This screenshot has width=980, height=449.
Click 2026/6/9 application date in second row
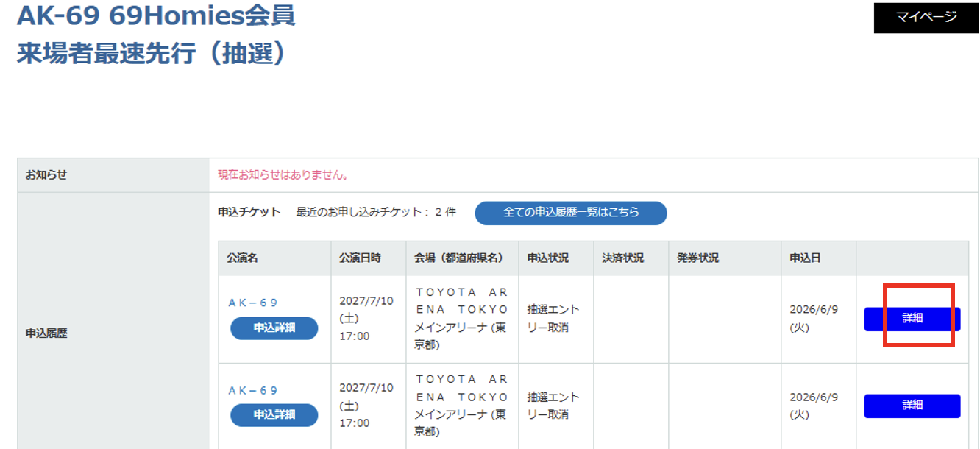814,406
